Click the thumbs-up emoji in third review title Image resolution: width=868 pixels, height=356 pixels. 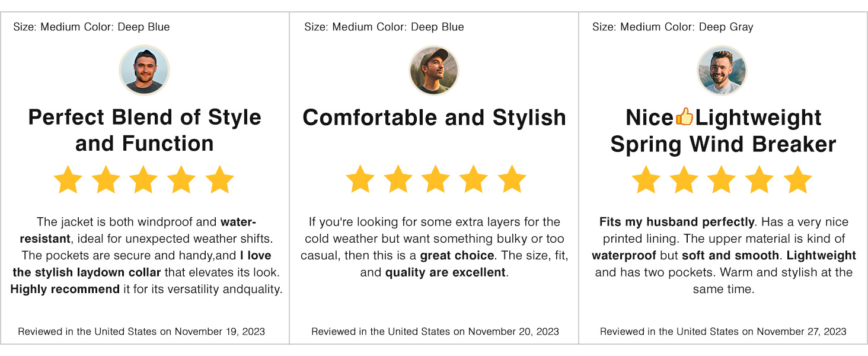pos(684,117)
